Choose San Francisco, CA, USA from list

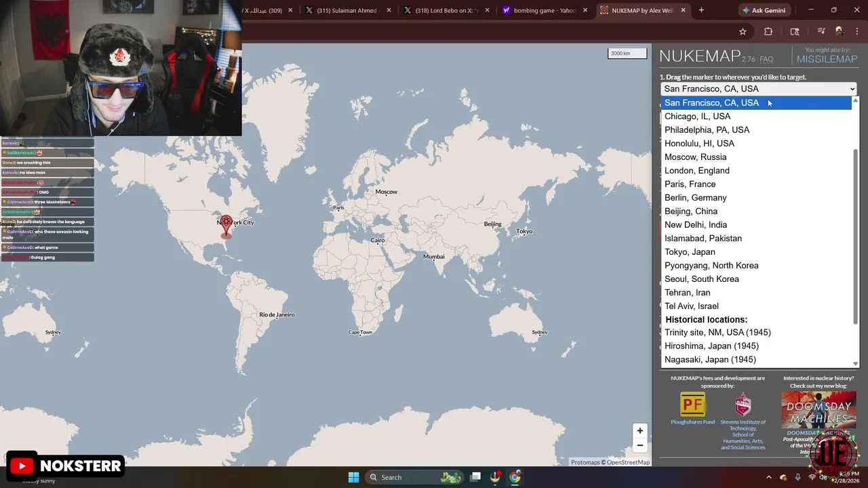pos(756,103)
